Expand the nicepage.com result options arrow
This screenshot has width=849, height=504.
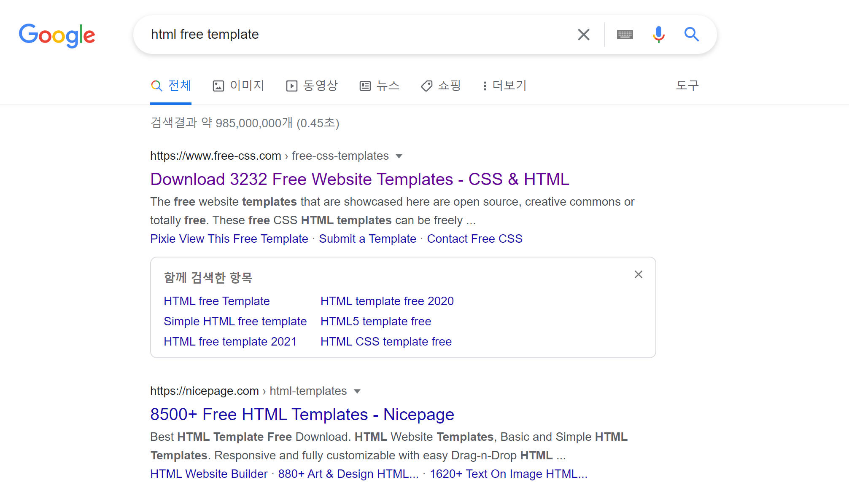[357, 391]
